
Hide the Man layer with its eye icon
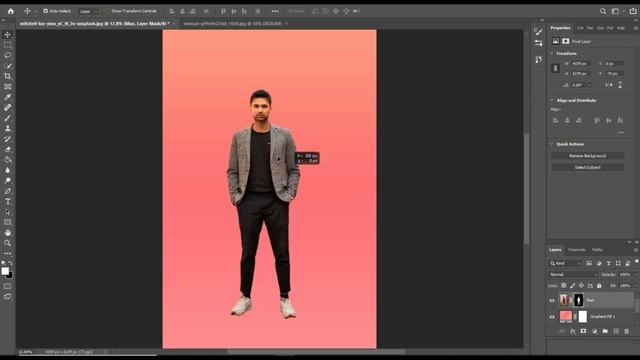point(552,300)
